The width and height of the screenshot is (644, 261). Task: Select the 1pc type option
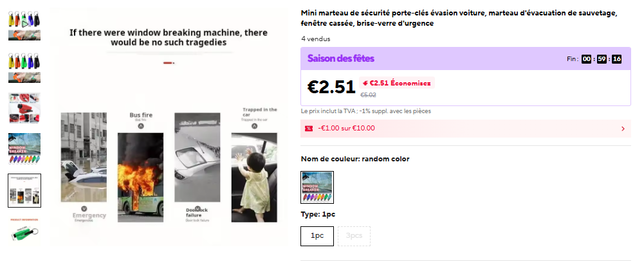pos(317,236)
